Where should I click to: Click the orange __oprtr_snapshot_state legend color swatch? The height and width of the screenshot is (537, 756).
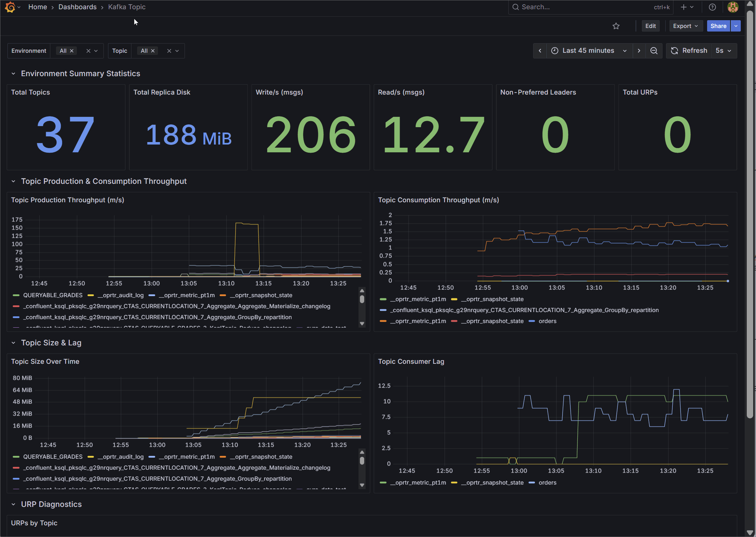pyautogui.click(x=223, y=295)
